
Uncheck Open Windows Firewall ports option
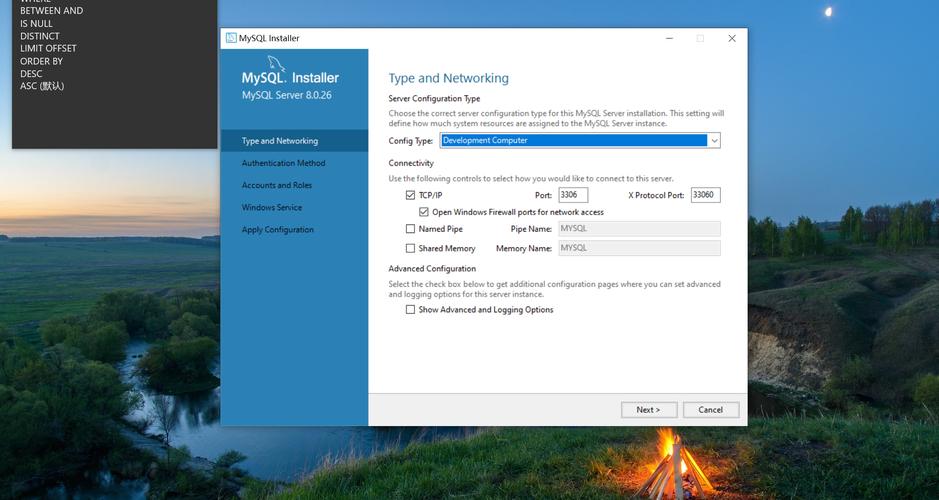point(424,212)
